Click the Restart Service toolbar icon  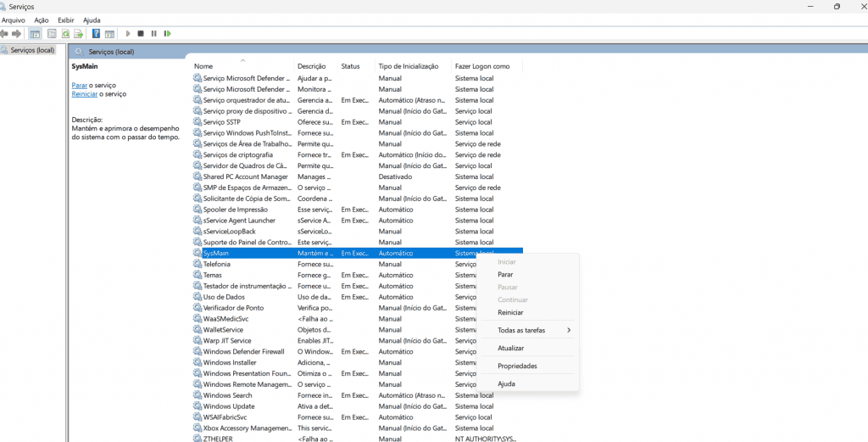coord(167,34)
